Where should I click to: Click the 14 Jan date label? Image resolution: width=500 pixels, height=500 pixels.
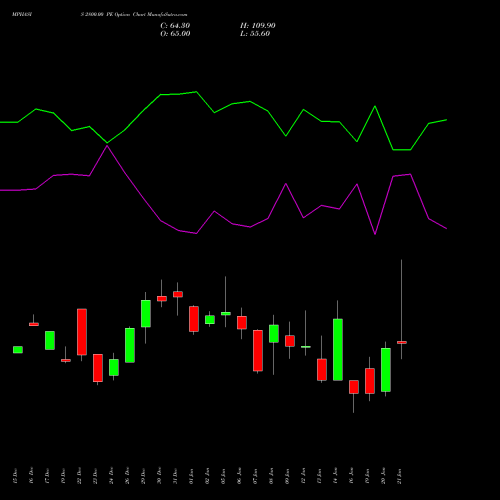(x=335, y=476)
